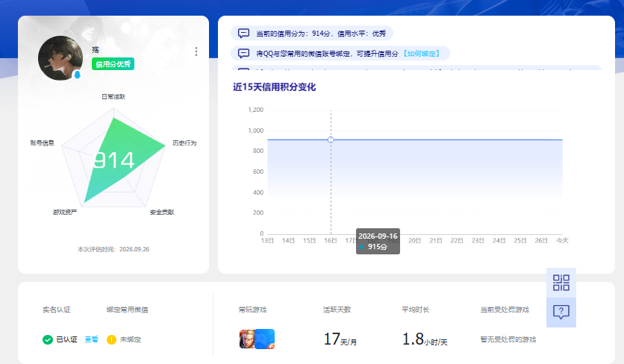Viewport: 624px width, 364px height.
Task: Click the 17天/月 active days value
Action: [x=340, y=339]
